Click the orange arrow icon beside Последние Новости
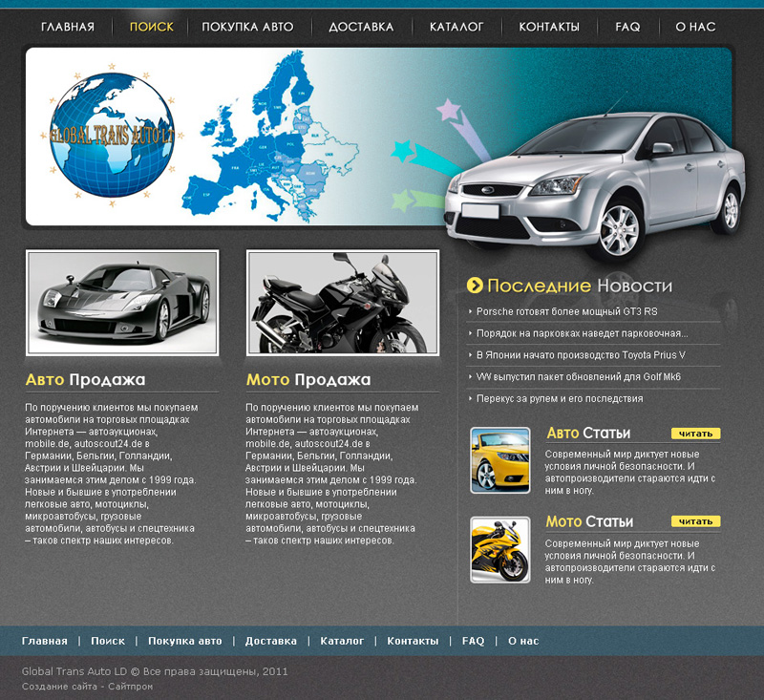Viewport: 764px width, 700px height. (475, 284)
